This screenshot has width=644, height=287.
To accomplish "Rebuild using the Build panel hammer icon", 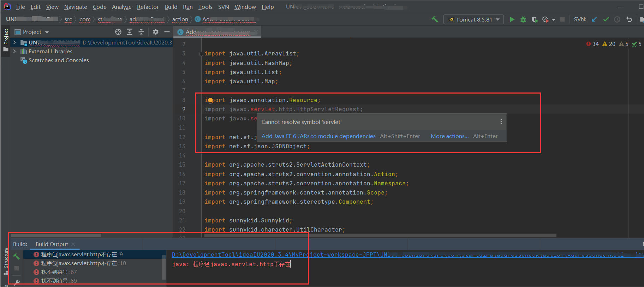I will [x=16, y=256].
